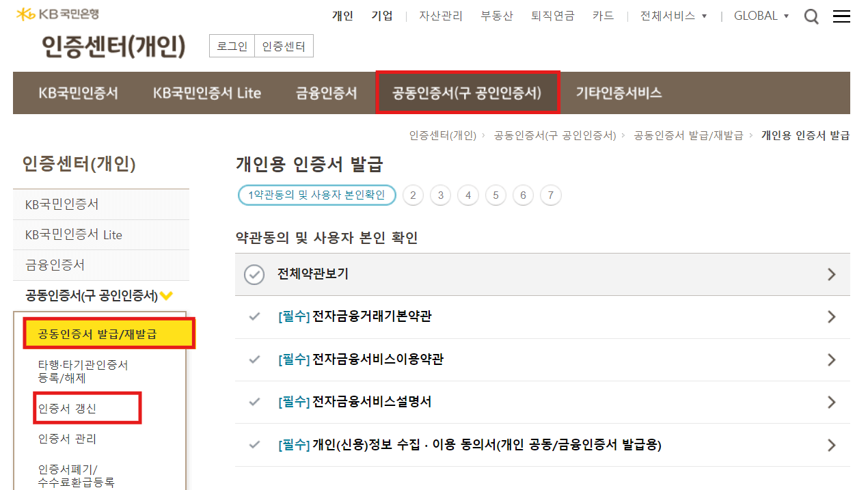The width and height of the screenshot is (868, 490).
Task: Select the KB국민인증서 Lite top tab
Action: pos(207,93)
